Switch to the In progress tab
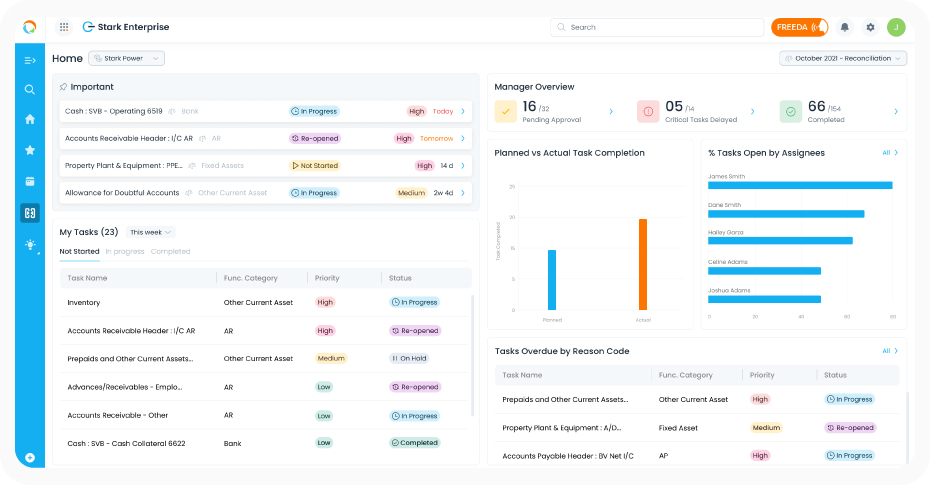930x485 pixels. pyautogui.click(x=125, y=252)
